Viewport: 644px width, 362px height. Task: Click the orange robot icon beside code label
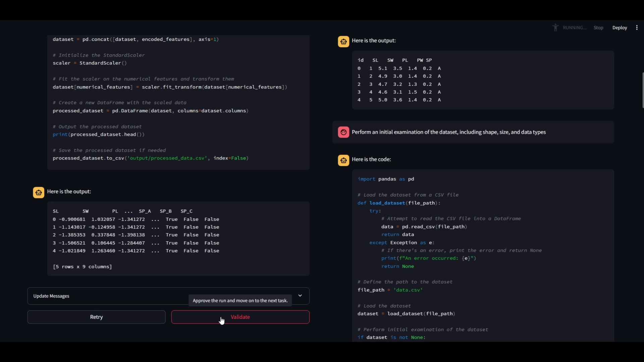344,160
